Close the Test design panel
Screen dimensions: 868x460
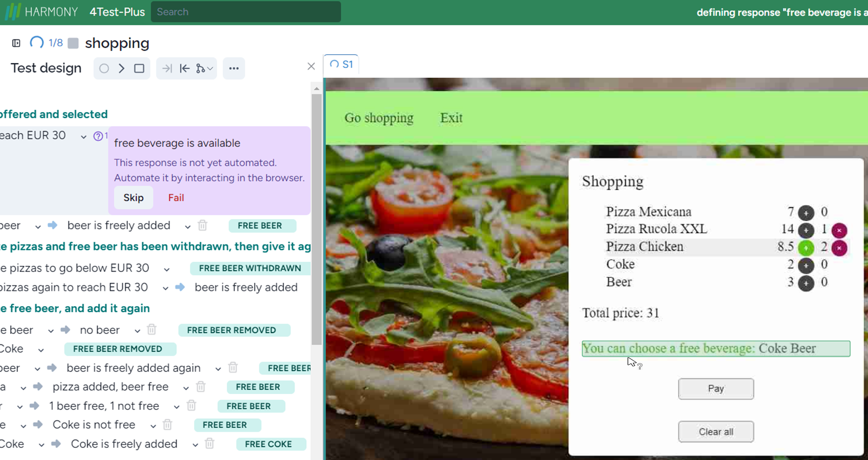(311, 66)
